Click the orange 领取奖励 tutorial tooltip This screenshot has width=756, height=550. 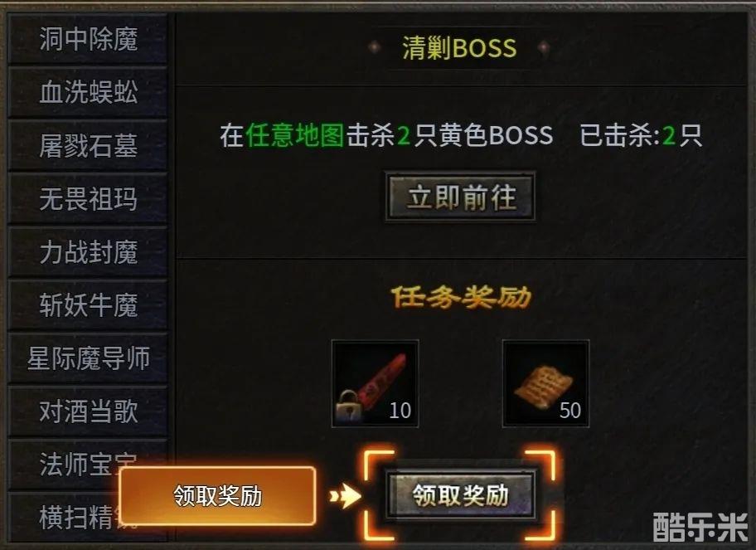217,495
